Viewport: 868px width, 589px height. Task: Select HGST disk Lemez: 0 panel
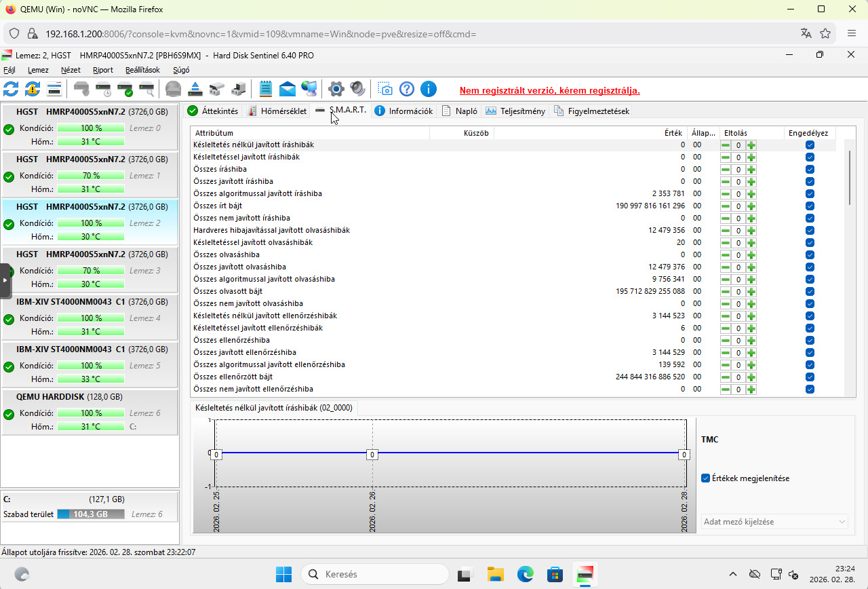pyautogui.click(x=90, y=127)
